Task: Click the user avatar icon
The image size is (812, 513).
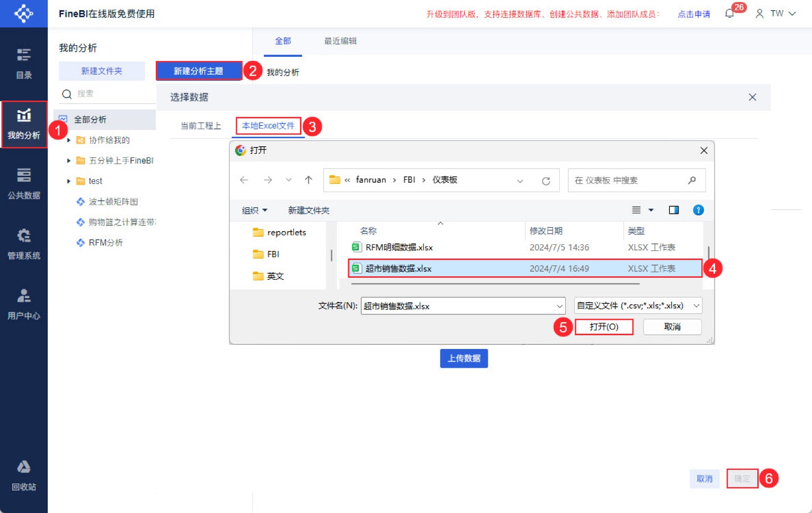Action: (759, 14)
